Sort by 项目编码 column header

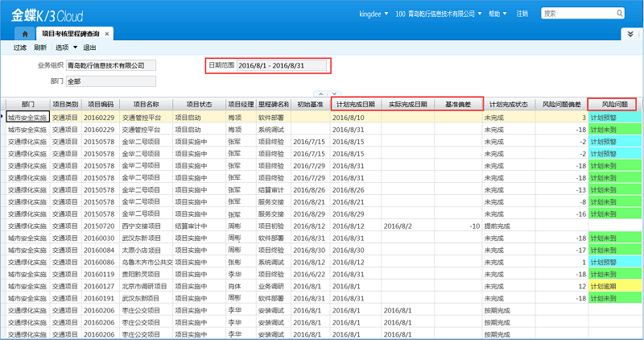click(101, 105)
